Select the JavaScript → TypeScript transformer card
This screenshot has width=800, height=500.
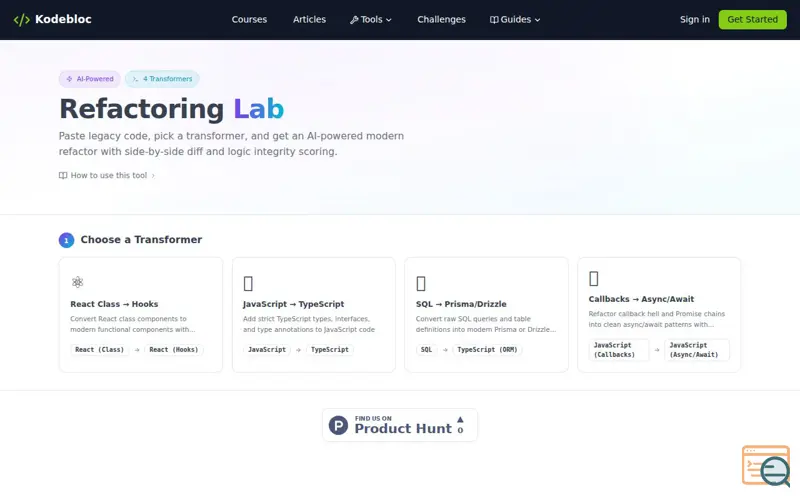314,315
